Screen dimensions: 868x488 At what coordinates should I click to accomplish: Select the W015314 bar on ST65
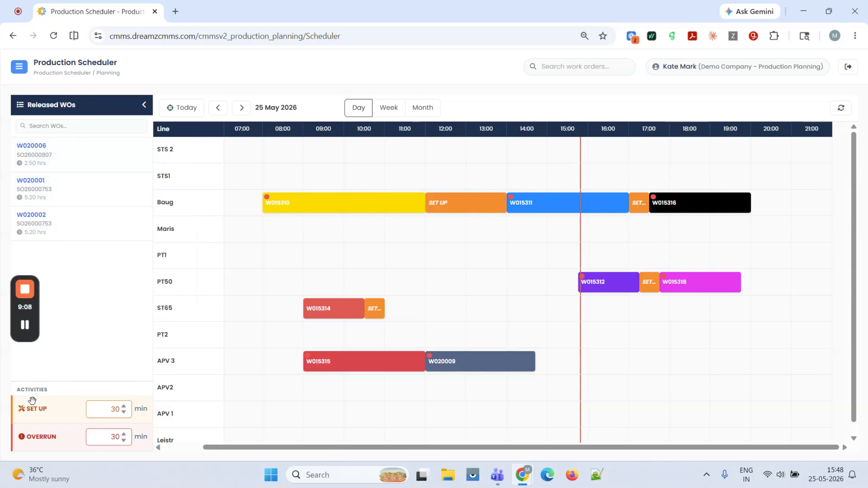coord(333,308)
